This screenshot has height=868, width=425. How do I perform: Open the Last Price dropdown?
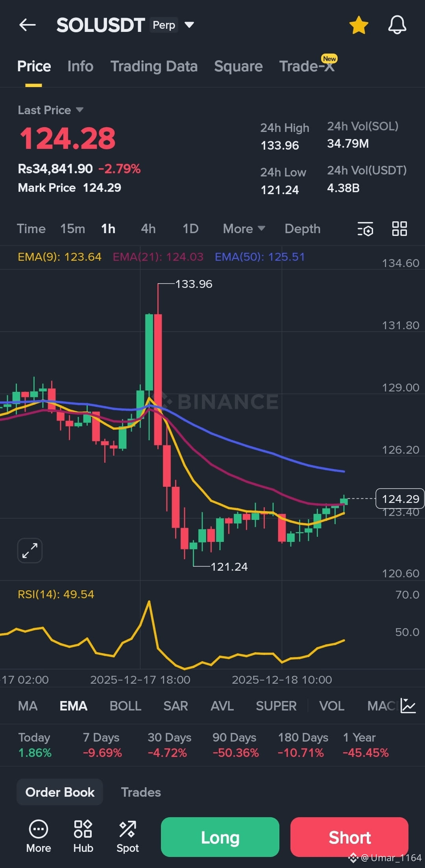pyautogui.click(x=50, y=110)
